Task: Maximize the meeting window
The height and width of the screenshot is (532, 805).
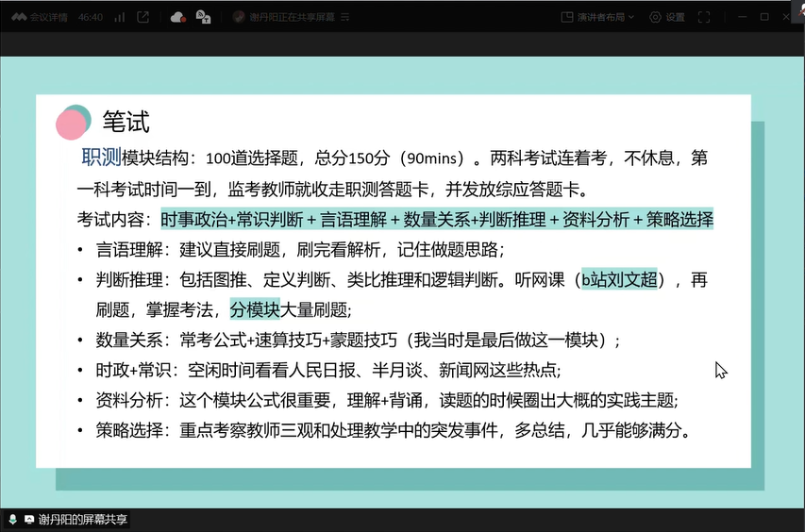Action: 763,17
